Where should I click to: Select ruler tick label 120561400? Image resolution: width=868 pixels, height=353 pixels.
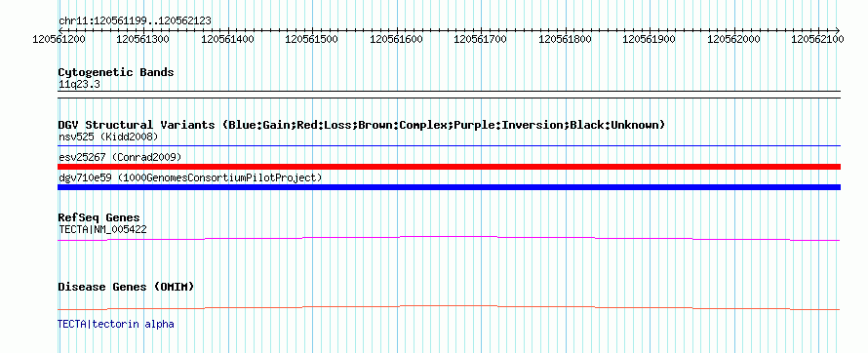[227, 39]
